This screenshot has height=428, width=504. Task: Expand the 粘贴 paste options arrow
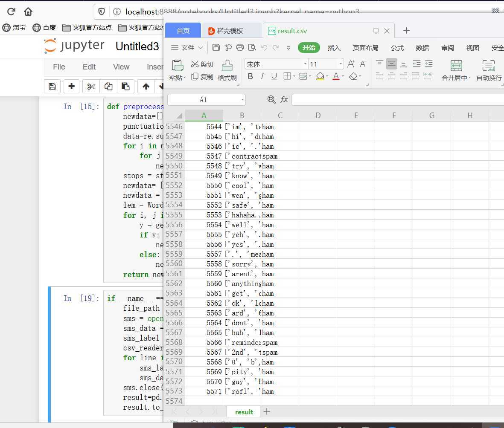pos(184,78)
